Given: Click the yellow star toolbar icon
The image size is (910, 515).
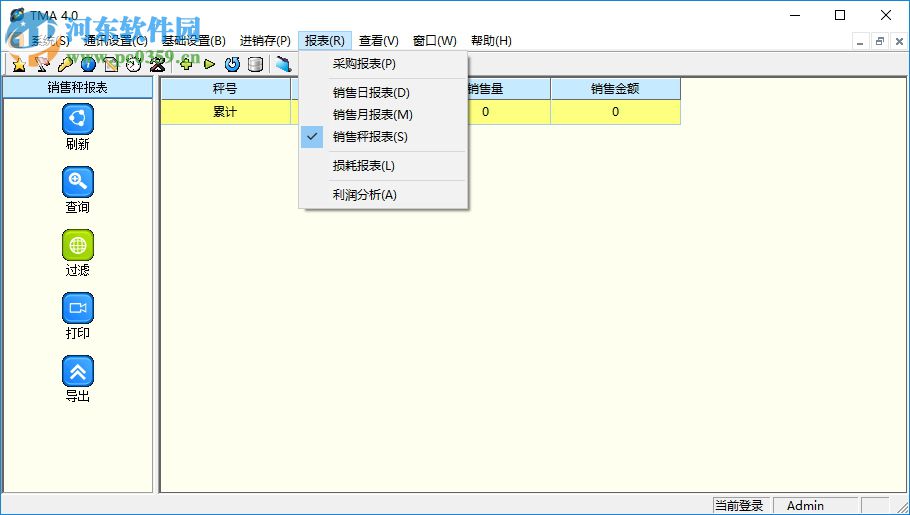Looking at the screenshot, I should click(19, 64).
